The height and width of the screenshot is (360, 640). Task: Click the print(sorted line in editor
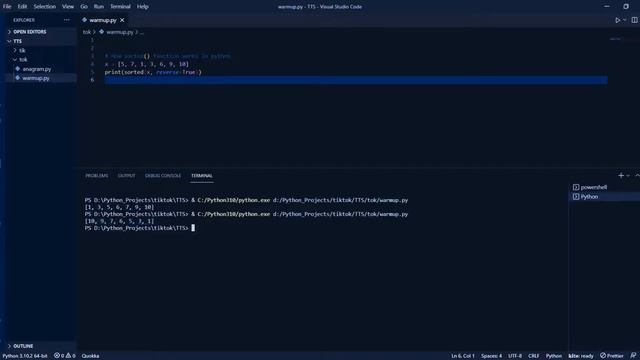pyautogui.click(x=153, y=72)
